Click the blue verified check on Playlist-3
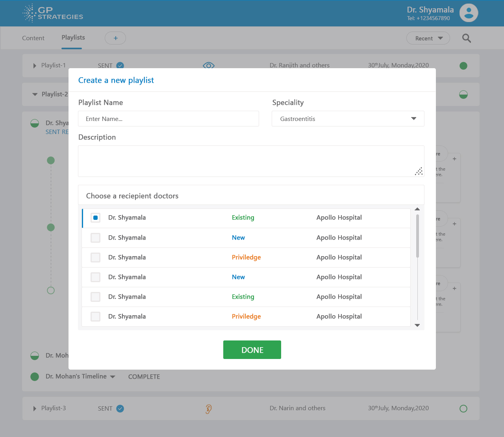504x437 pixels. click(120, 409)
